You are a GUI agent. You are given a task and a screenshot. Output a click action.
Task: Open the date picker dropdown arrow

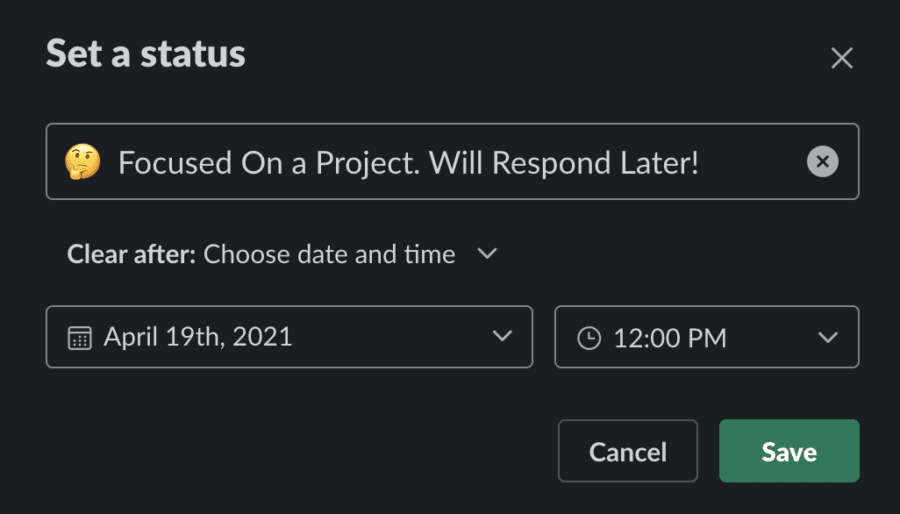(502, 337)
